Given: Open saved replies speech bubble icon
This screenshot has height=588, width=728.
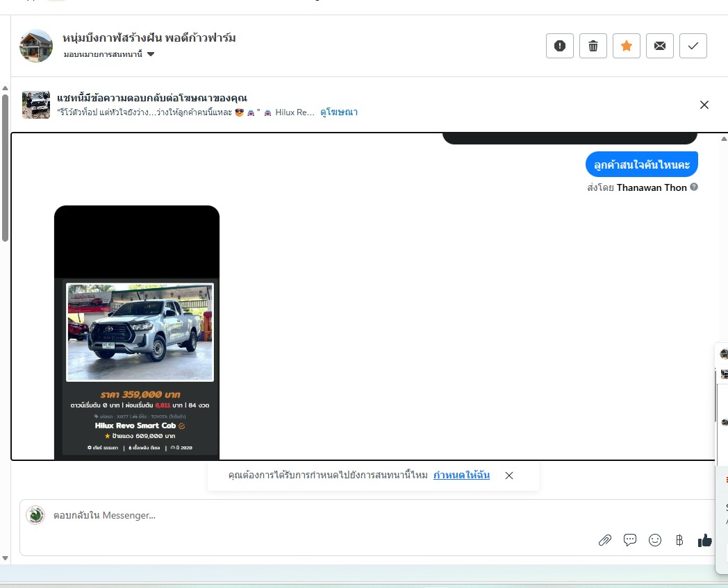Looking at the screenshot, I should 630,540.
